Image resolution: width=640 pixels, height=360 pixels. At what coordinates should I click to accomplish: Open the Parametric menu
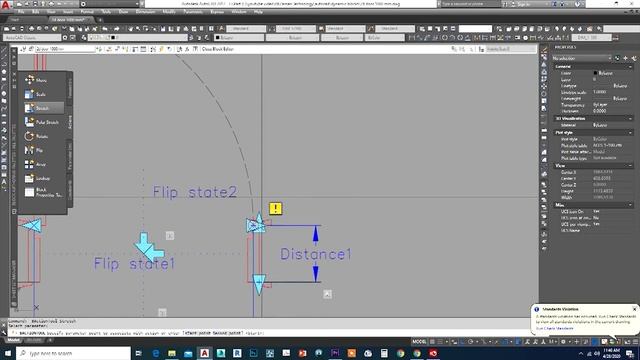(193, 12)
